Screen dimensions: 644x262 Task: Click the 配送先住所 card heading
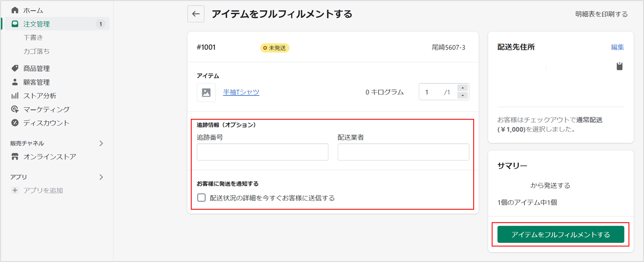(516, 47)
